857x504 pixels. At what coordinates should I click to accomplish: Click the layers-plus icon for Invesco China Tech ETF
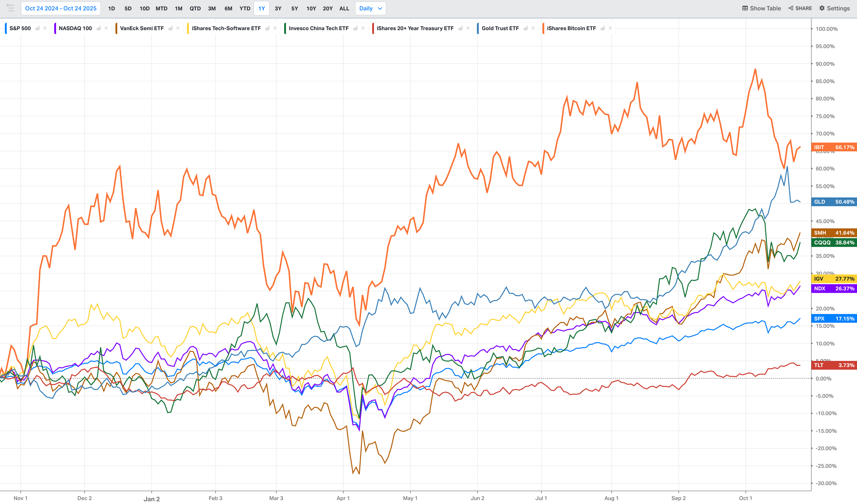pyautogui.click(x=355, y=28)
